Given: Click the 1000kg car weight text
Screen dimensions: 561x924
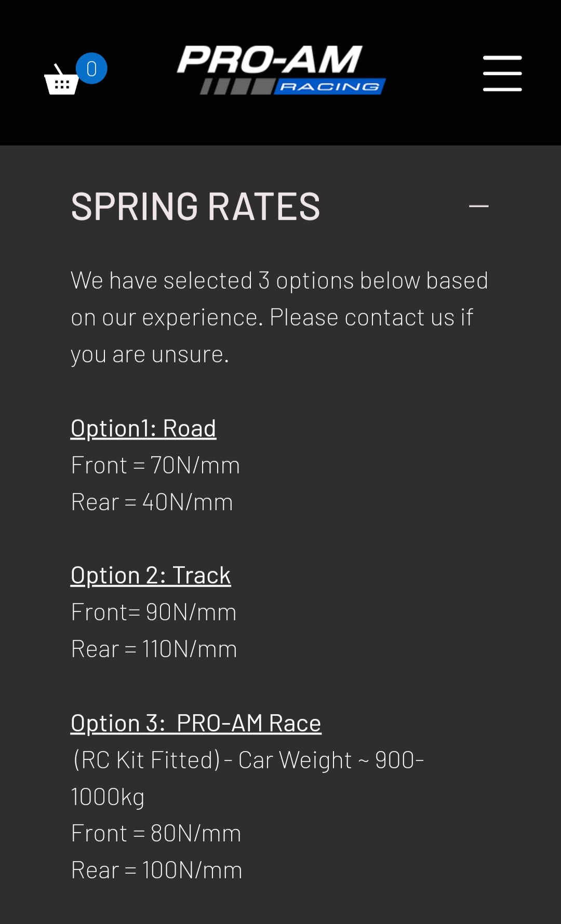Looking at the screenshot, I should click(x=108, y=797).
